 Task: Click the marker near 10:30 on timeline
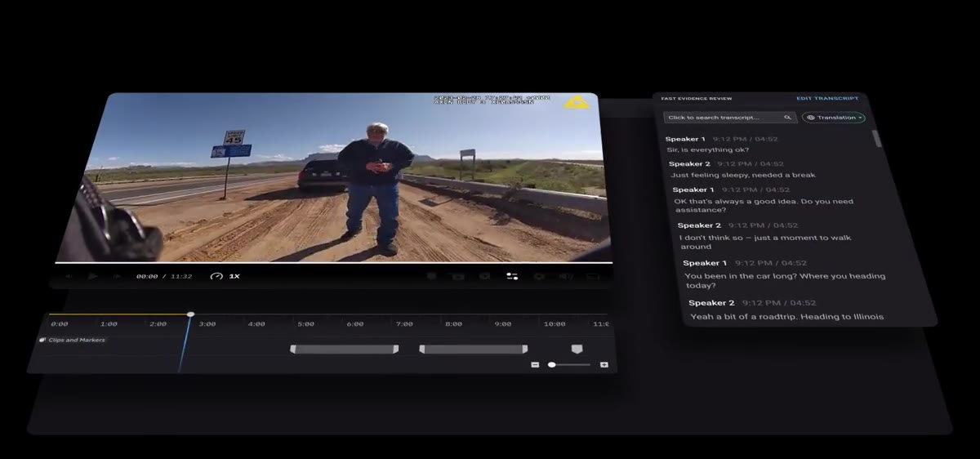click(x=577, y=349)
